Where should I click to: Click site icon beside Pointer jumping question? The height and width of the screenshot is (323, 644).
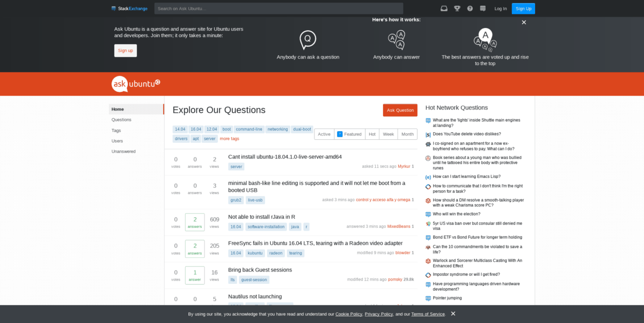click(428, 298)
